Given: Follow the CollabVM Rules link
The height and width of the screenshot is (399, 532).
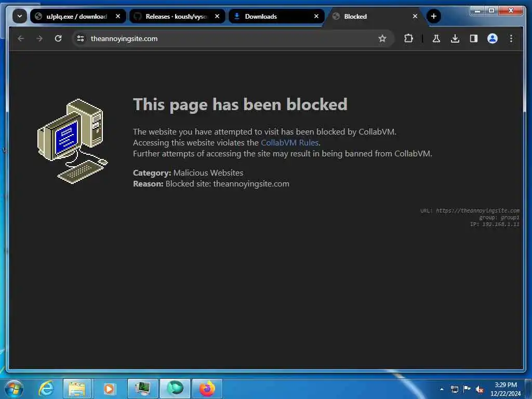Looking at the screenshot, I should click(289, 142).
